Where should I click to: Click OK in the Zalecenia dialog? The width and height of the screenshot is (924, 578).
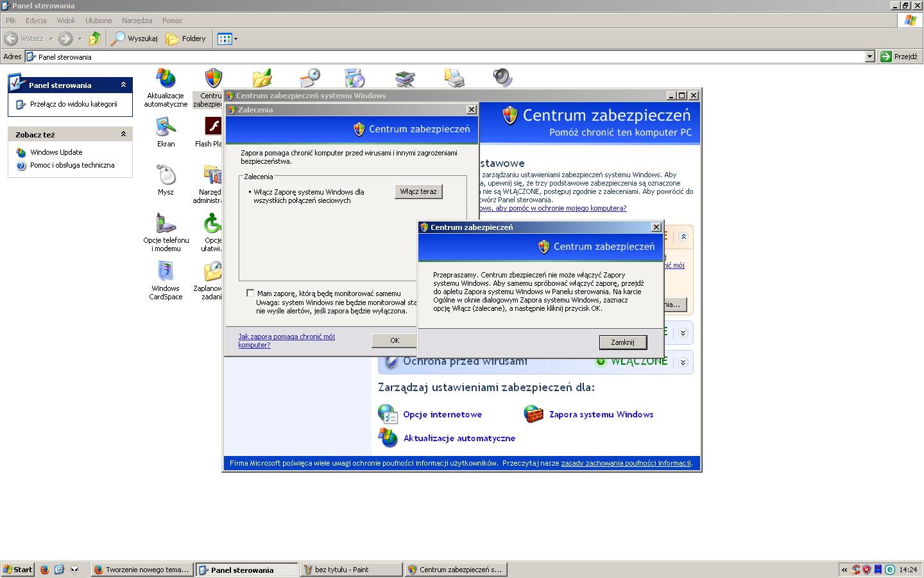395,340
